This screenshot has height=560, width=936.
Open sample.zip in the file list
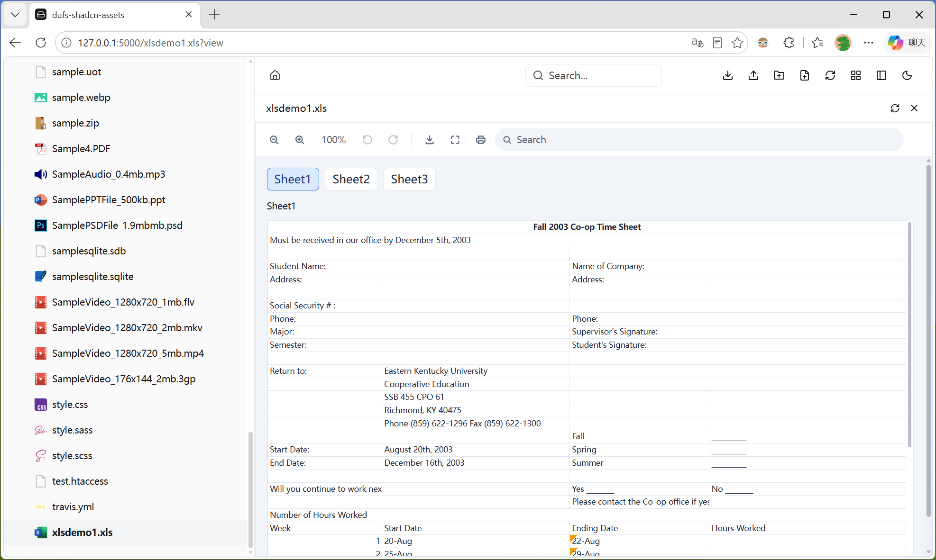(126, 123)
